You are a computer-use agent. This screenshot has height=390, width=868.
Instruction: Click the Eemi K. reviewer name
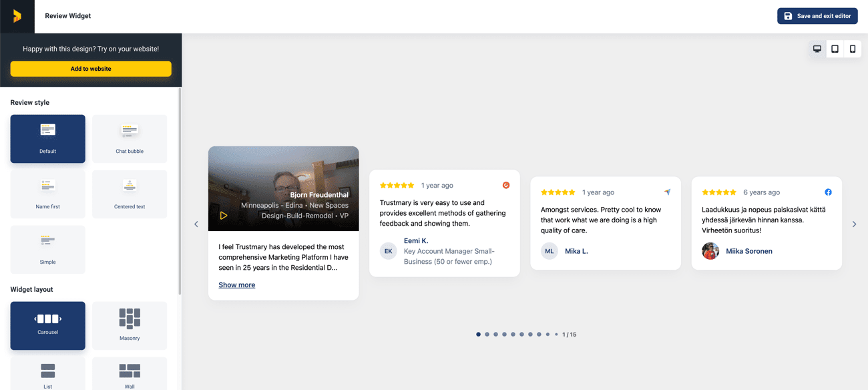pos(416,240)
